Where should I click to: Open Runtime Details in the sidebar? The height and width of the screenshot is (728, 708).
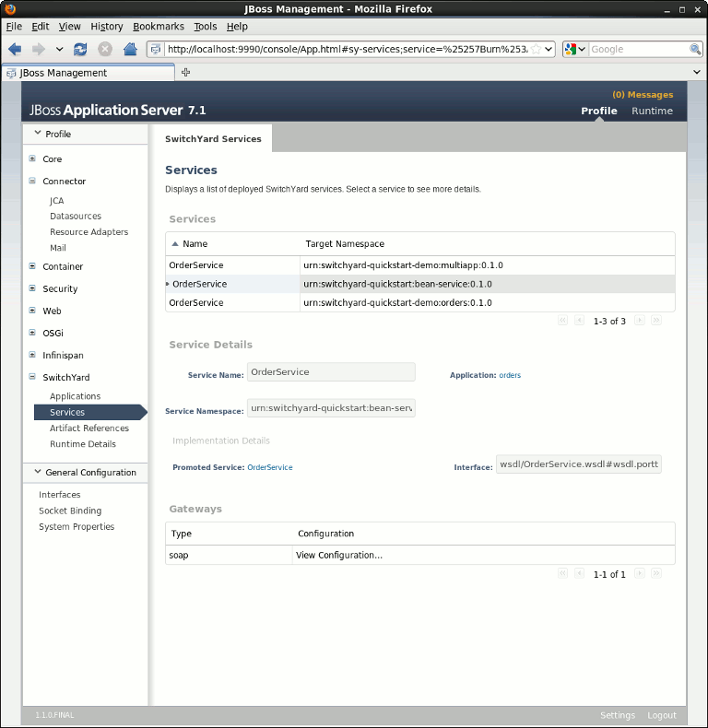pos(83,444)
